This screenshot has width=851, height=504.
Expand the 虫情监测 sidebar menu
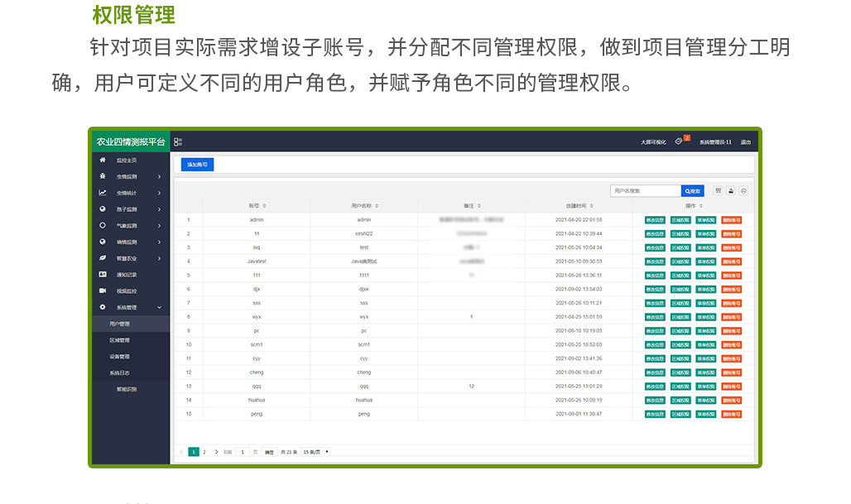pos(159,176)
